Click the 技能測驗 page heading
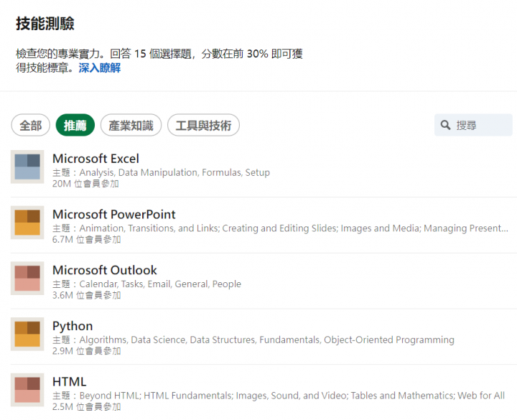The width and height of the screenshot is (517, 420). [45, 24]
